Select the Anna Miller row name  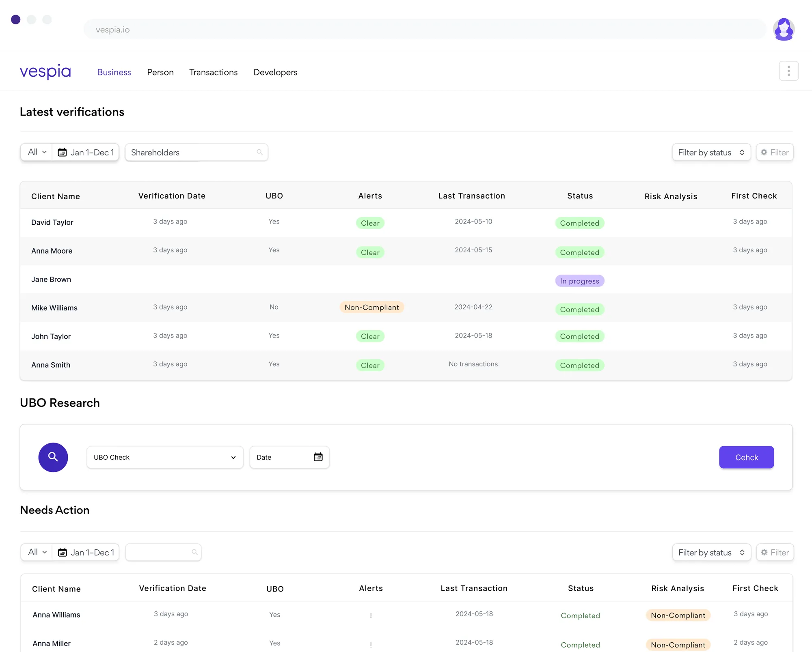(52, 643)
